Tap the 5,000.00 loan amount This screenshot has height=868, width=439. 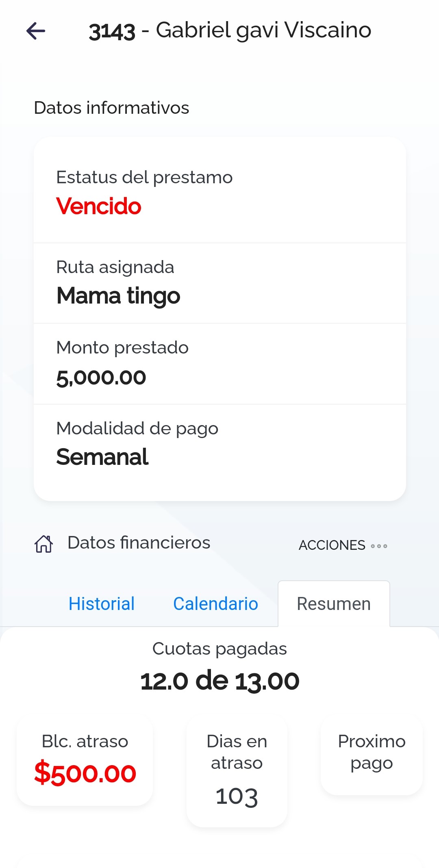(x=101, y=378)
